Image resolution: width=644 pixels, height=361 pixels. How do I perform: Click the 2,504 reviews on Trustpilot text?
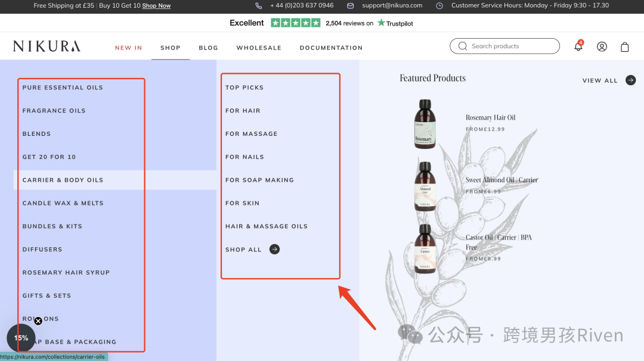click(x=369, y=23)
